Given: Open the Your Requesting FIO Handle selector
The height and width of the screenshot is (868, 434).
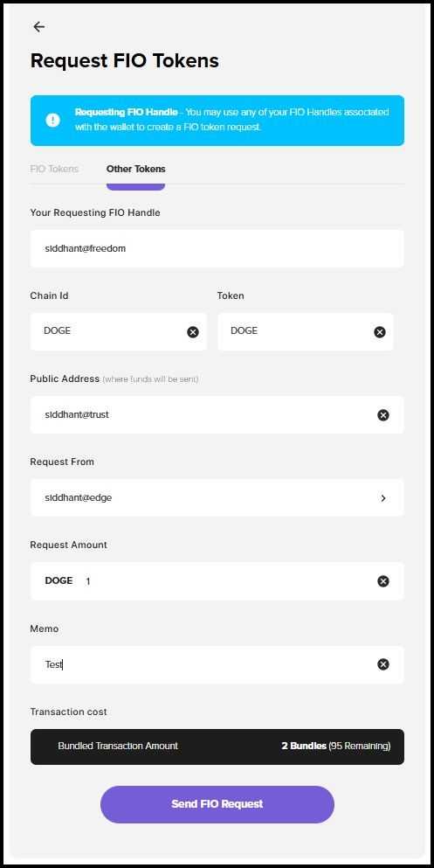Looking at the screenshot, I should [217, 249].
